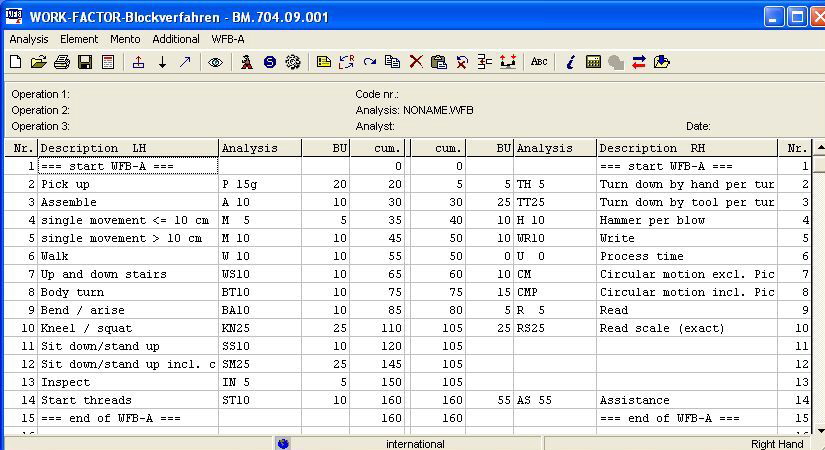Click the blue info 'i' icon
Screen dimensions: 825x450
[x=570, y=62]
